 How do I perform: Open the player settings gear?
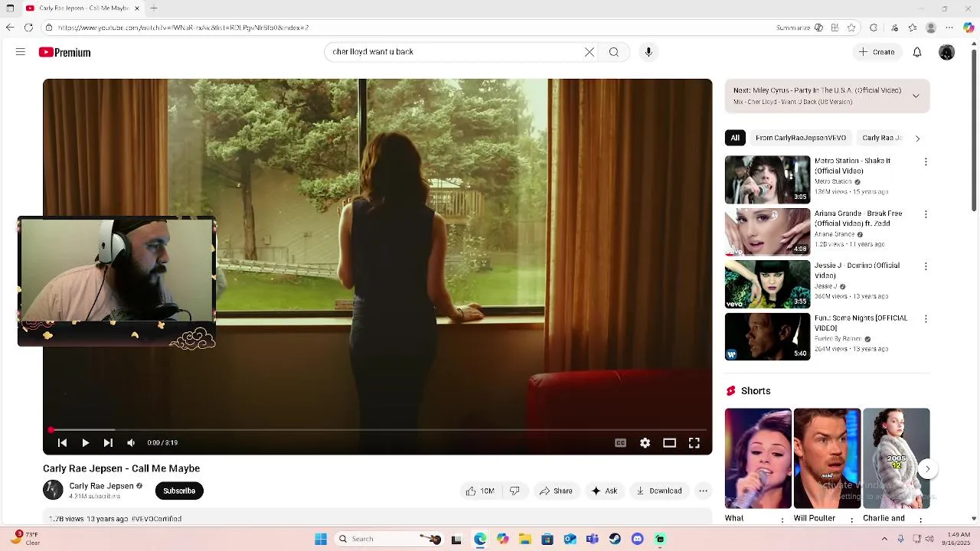pos(645,442)
